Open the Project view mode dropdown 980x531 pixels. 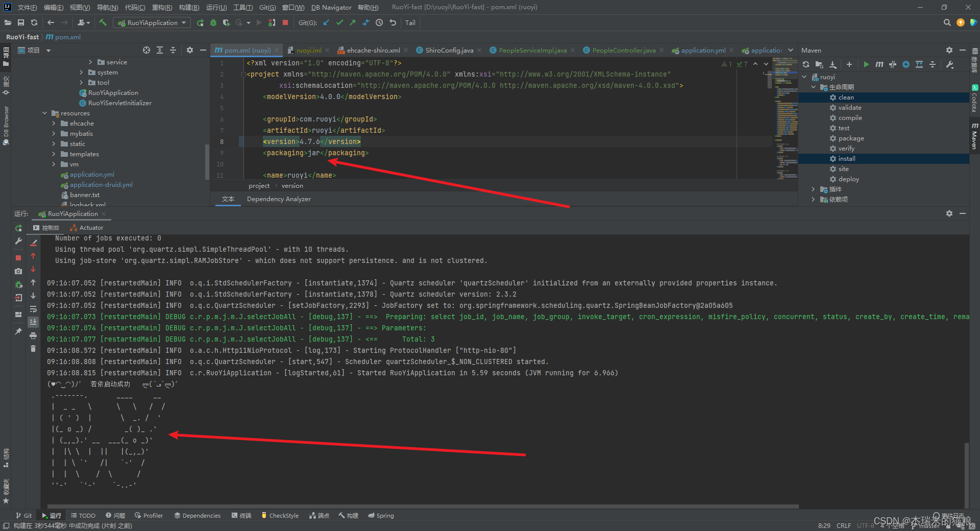click(48, 51)
